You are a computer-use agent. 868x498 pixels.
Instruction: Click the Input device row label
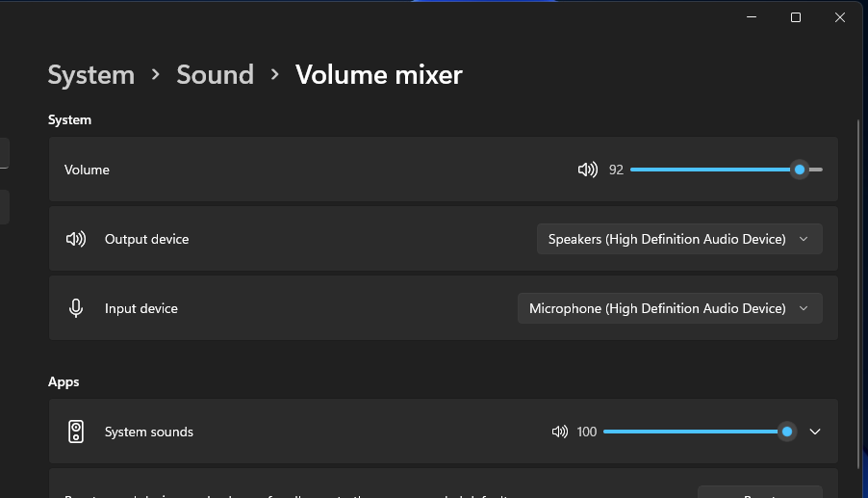[141, 308]
